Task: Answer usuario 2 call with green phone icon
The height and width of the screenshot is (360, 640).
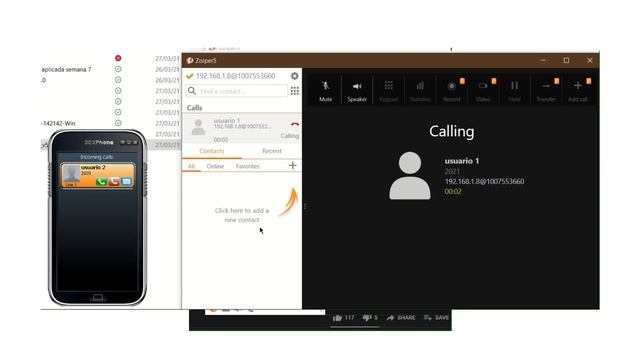Action: [101, 181]
